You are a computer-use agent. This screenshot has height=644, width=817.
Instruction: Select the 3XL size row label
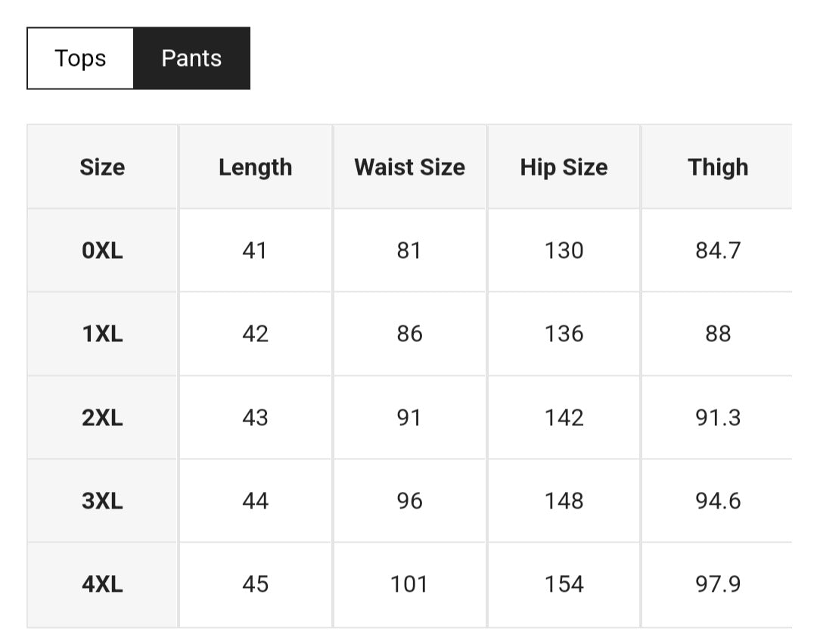coord(102,501)
